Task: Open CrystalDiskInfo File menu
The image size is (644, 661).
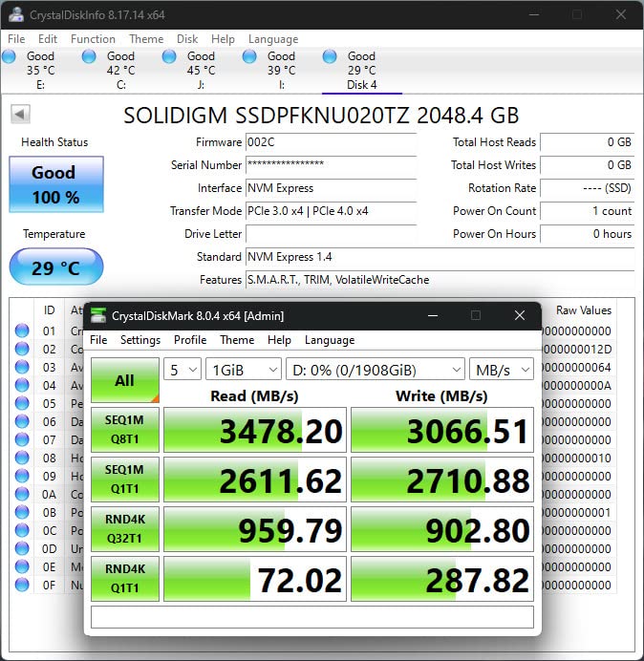Action: [x=16, y=39]
